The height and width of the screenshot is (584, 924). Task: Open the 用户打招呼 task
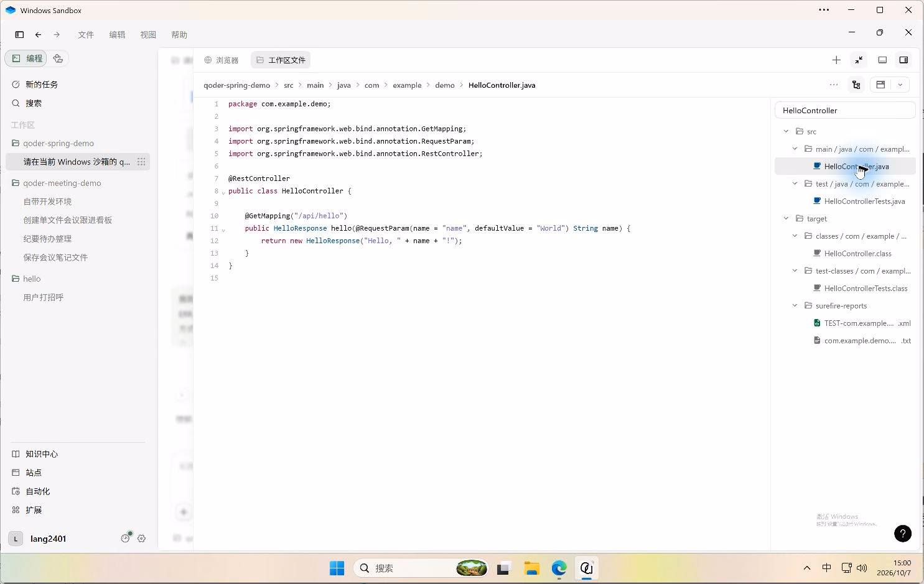[78, 297]
